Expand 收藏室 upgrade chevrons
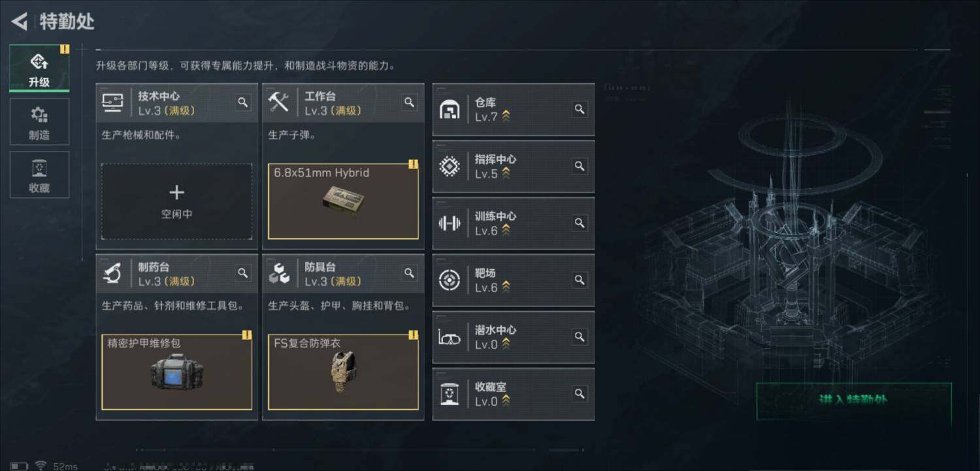980x471 pixels. (x=506, y=400)
